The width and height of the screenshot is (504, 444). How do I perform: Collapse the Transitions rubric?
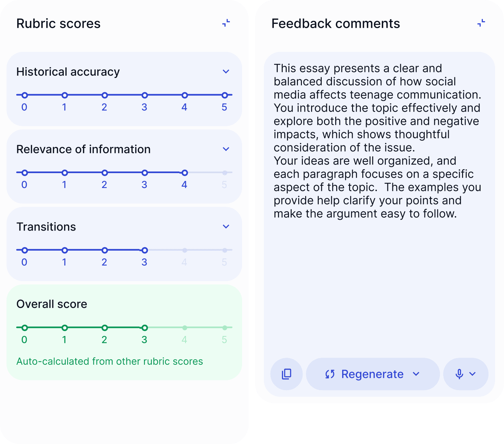[x=226, y=227]
